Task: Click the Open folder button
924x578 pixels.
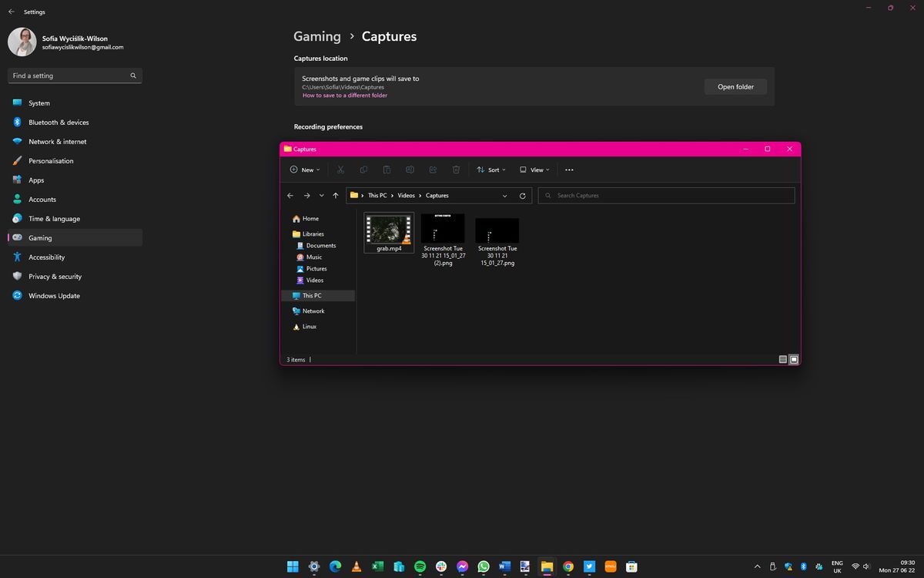Action: (x=735, y=86)
